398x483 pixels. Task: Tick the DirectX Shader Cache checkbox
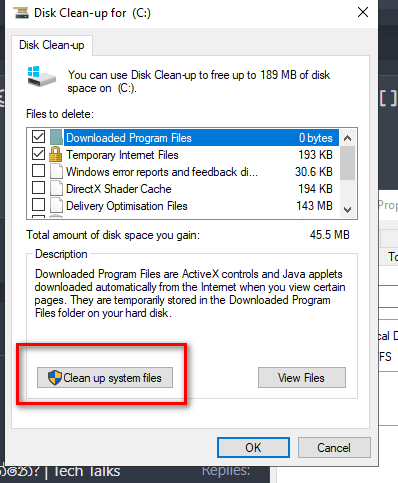click(38, 188)
